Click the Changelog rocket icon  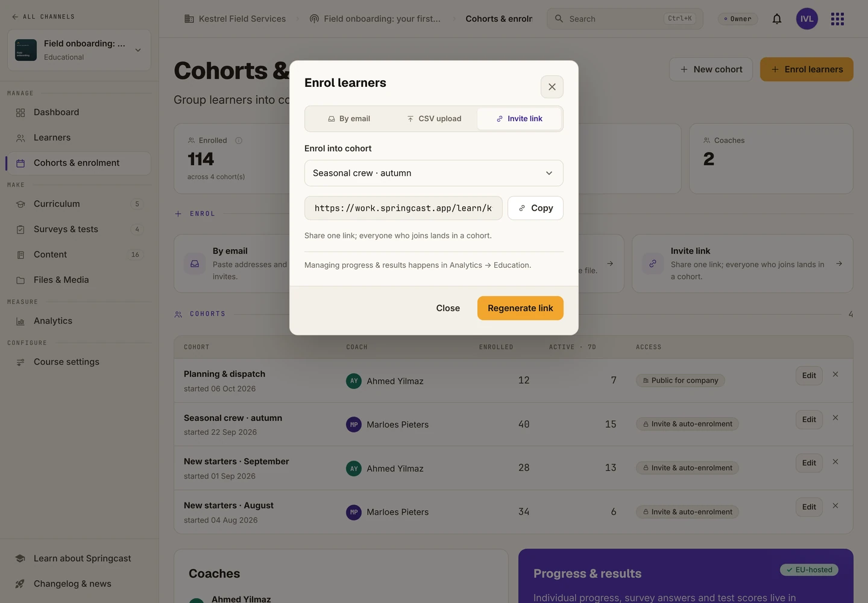pyautogui.click(x=20, y=584)
